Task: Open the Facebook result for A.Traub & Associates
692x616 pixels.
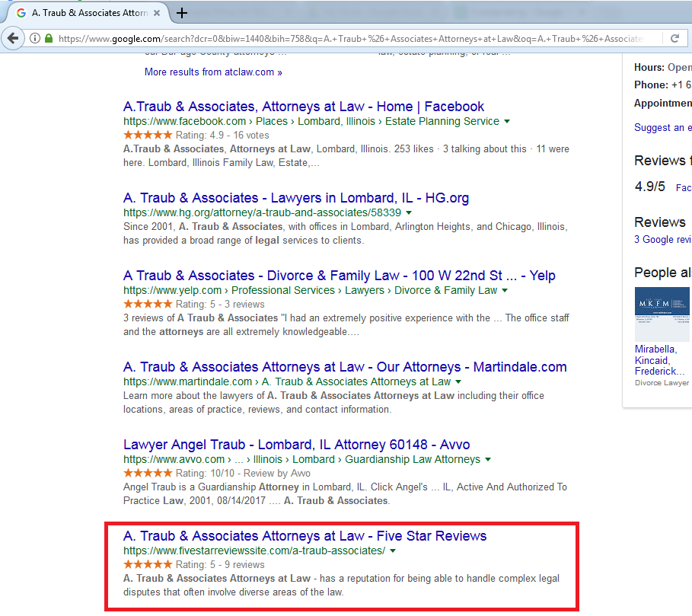Action: [304, 107]
